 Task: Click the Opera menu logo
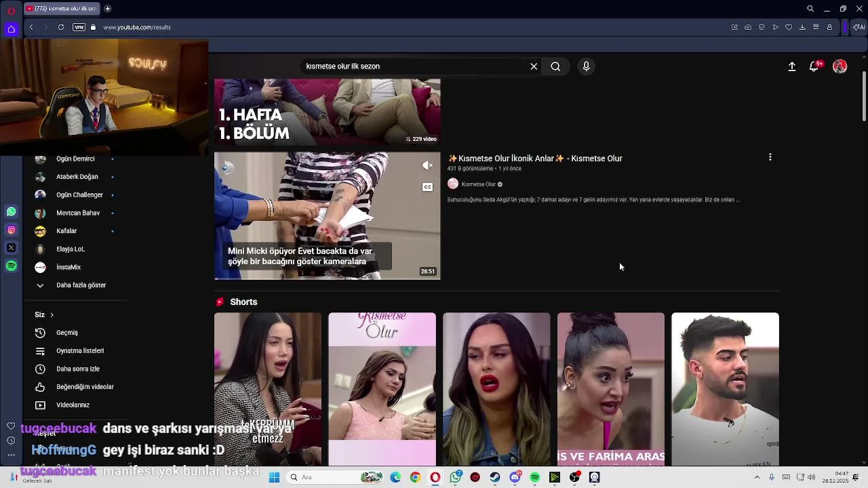11,9
